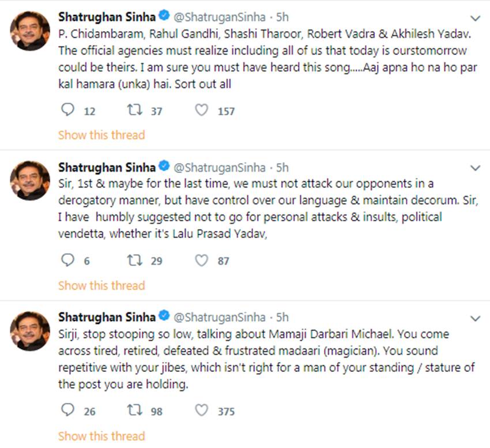Viewport: 490px width, 448px height.
Task: Retweet the tweet with 29 retweets
Action: coord(134,261)
